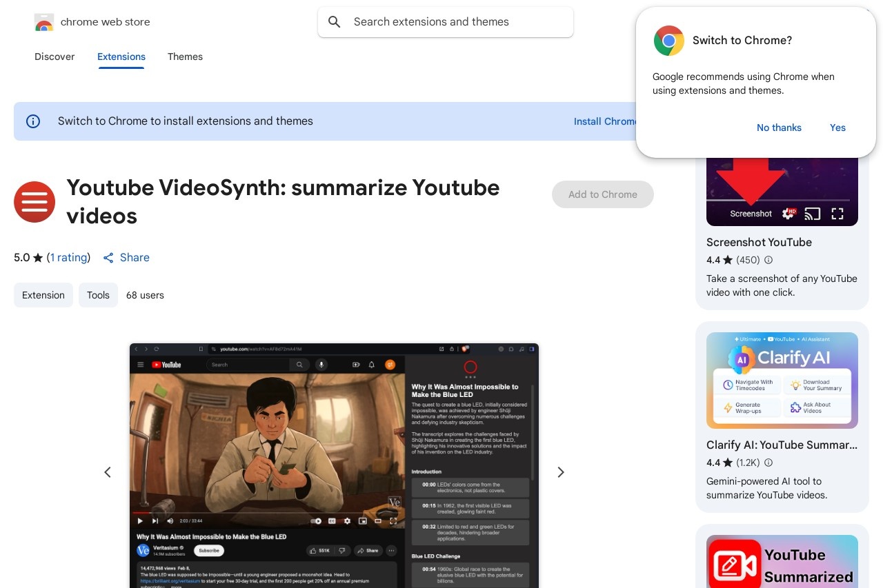Select the Extensions tab
This screenshot has height=588, width=883.
[x=121, y=57]
